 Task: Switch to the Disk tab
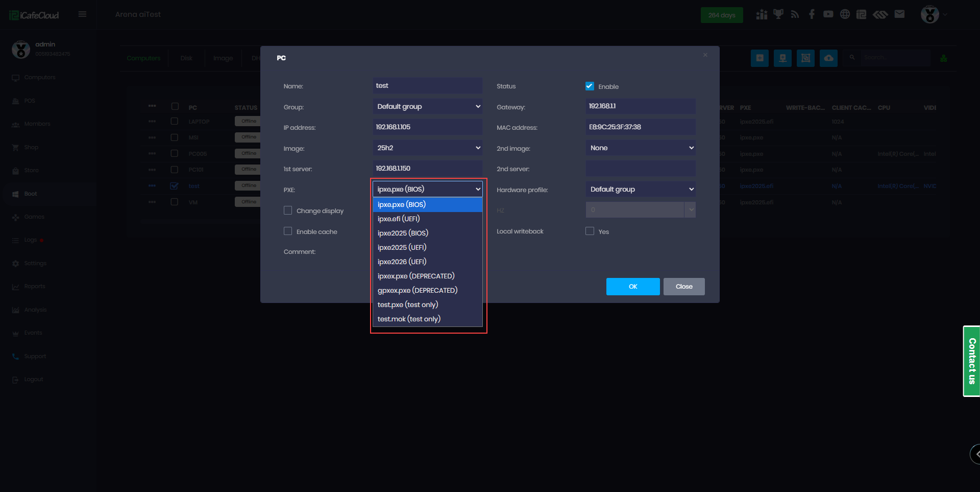tap(186, 58)
